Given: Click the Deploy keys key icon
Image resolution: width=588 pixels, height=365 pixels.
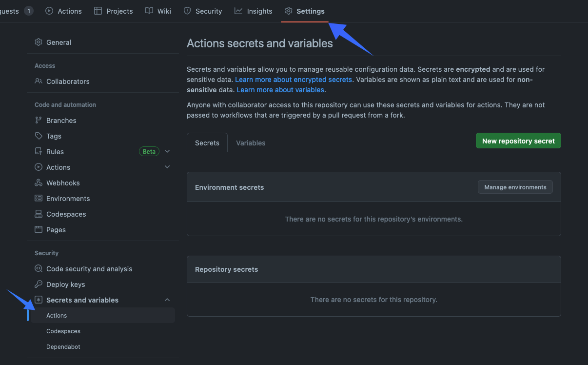Looking at the screenshot, I should click(x=39, y=284).
